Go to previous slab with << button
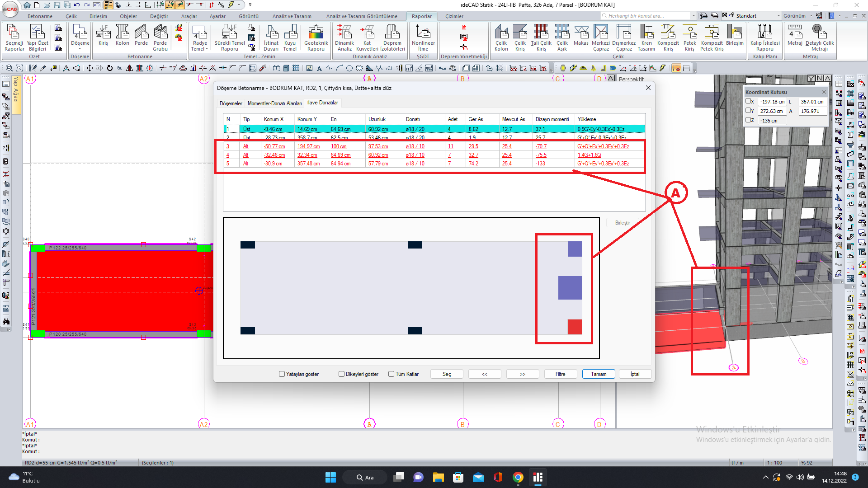This screenshot has width=868, height=488. [485, 374]
